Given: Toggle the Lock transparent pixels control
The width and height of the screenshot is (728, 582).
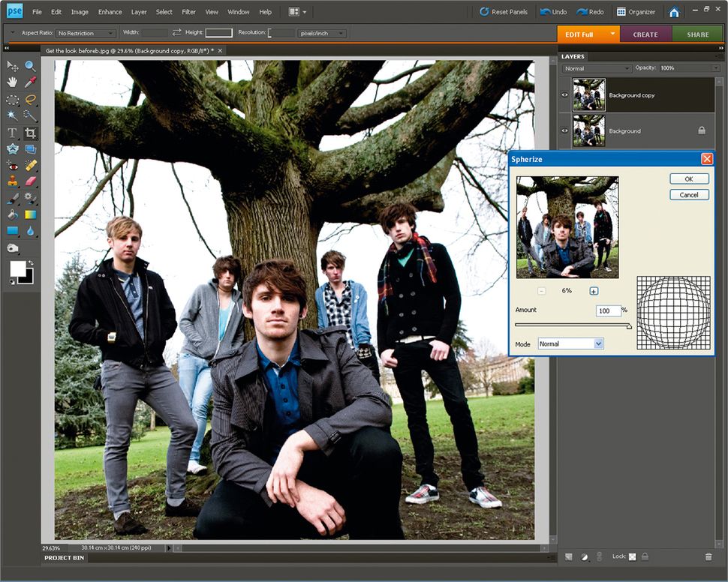Looking at the screenshot, I should (x=632, y=556).
